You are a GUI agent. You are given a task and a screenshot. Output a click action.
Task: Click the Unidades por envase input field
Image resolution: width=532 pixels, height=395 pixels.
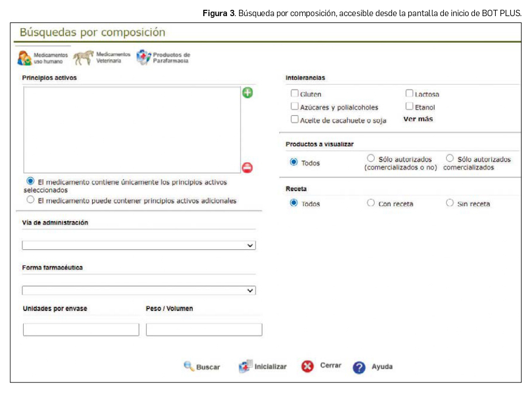click(80, 329)
